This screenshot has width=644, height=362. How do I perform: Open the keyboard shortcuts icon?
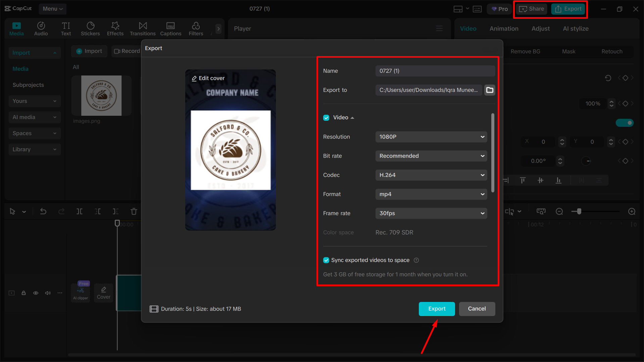(477, 9)
